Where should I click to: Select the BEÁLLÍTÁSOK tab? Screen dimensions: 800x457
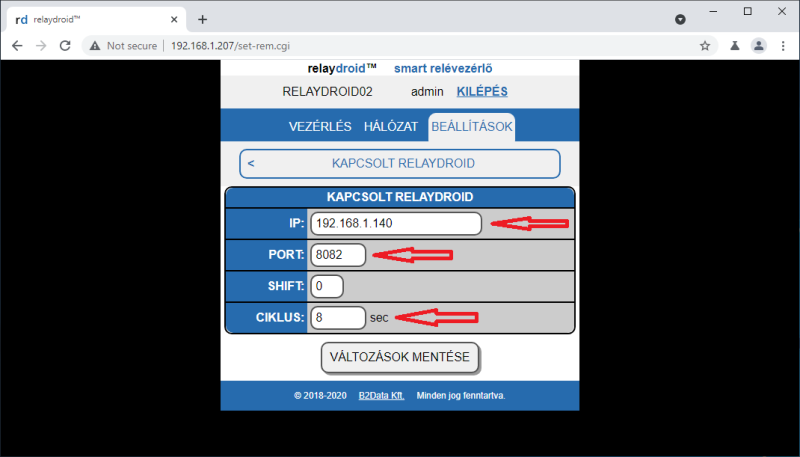pos(472,126)
